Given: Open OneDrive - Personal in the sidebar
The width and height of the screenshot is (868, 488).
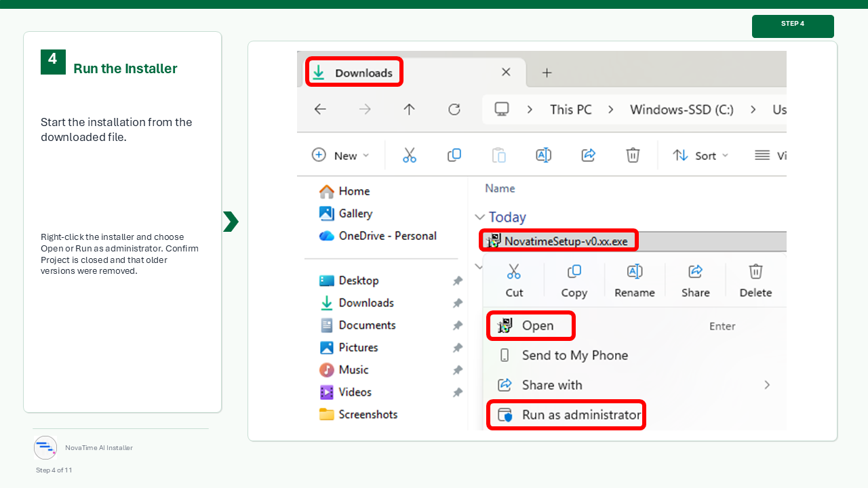Looking at the screenshot, I should pyautogui.click(x=378, y=236).
